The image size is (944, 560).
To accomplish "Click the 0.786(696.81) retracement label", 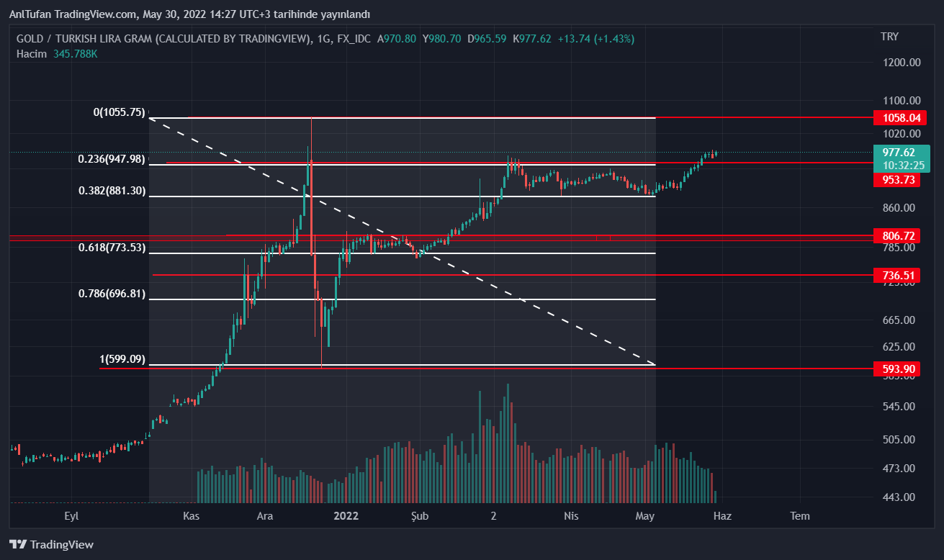I will 112,294.
